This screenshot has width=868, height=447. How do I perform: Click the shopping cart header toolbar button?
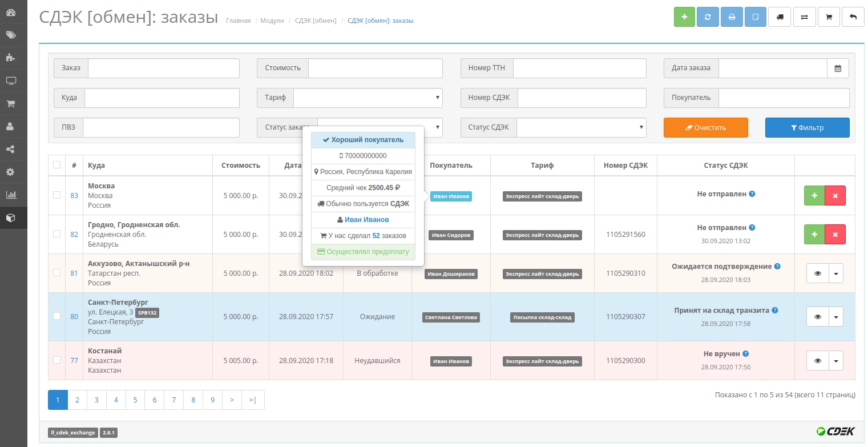(829, 17)
